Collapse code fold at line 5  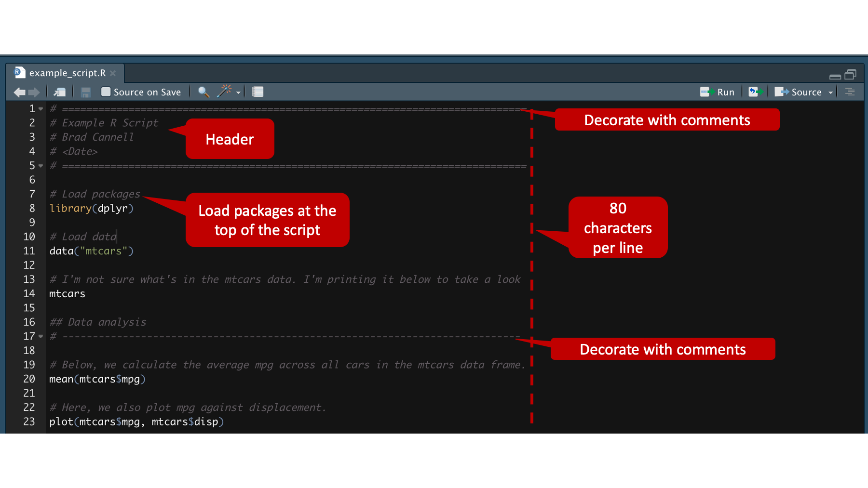tap(41, 166)
